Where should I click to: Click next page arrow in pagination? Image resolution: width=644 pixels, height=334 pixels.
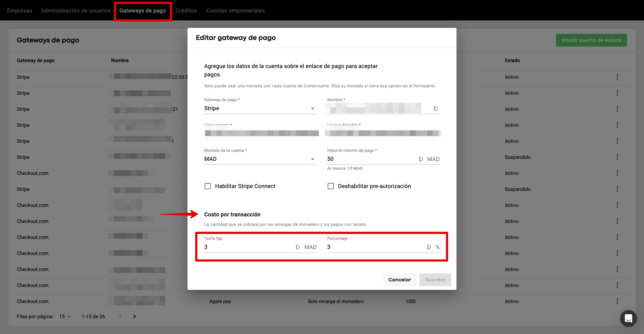tap(134, 316)
